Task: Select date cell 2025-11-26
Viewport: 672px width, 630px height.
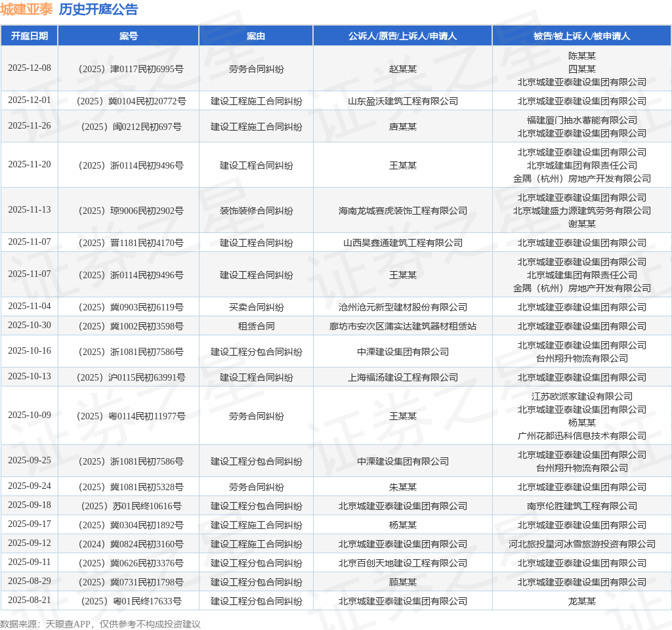Action: coord(29,125)
